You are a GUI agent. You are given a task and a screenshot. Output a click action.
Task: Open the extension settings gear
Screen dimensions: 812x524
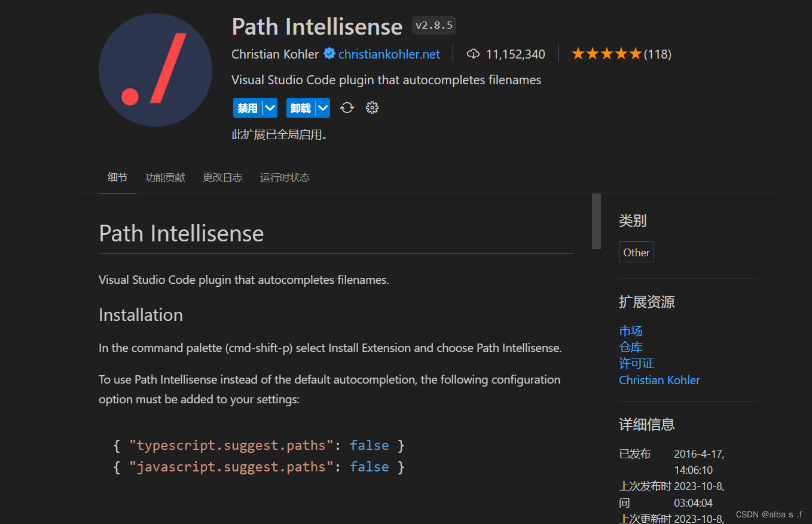[x=372, y=108]
